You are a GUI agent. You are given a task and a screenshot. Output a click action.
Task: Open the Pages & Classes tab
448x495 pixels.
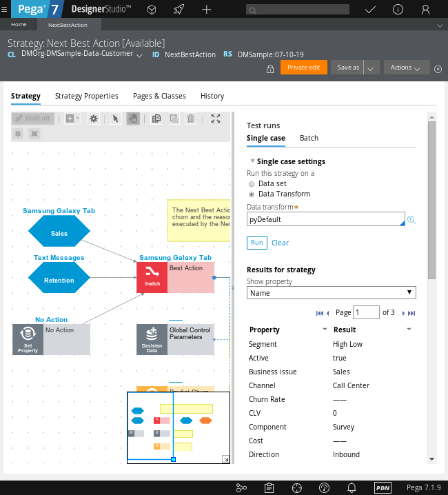(159, 96)
